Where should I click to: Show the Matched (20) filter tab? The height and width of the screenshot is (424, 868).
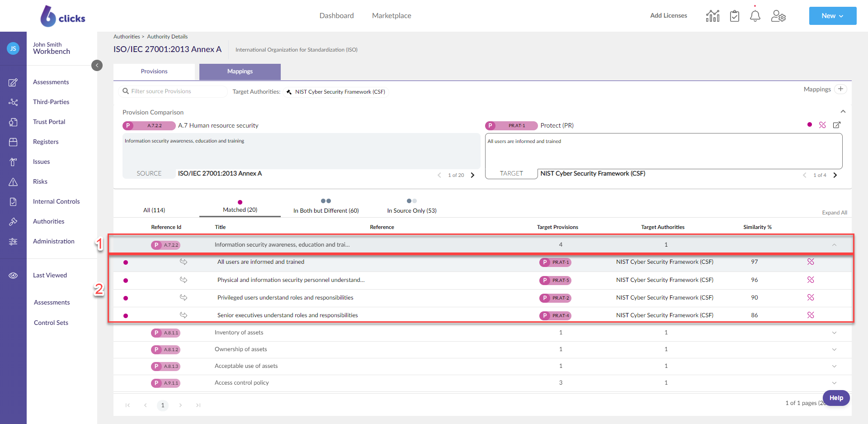pyautogui.click(x=240, y=210)
